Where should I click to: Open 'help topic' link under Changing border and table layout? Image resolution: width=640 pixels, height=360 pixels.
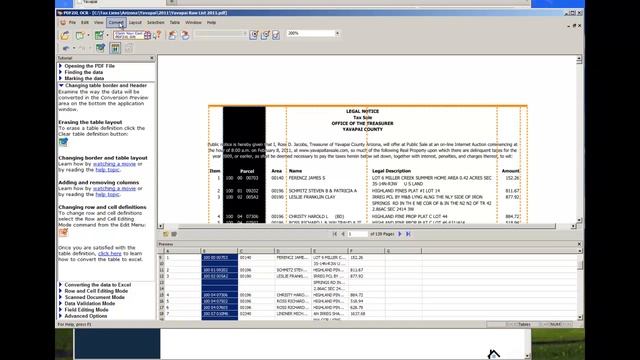coord(108,169)
